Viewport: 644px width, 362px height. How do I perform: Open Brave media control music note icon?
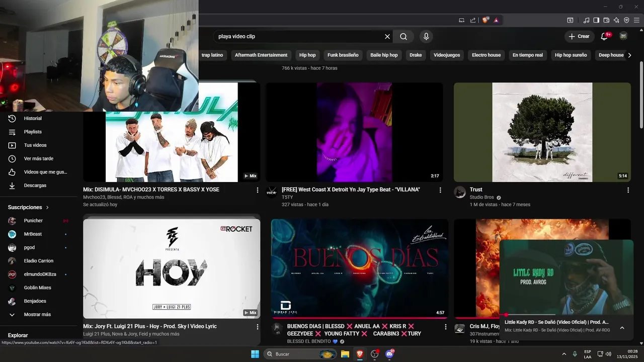(x=586, y=20)
